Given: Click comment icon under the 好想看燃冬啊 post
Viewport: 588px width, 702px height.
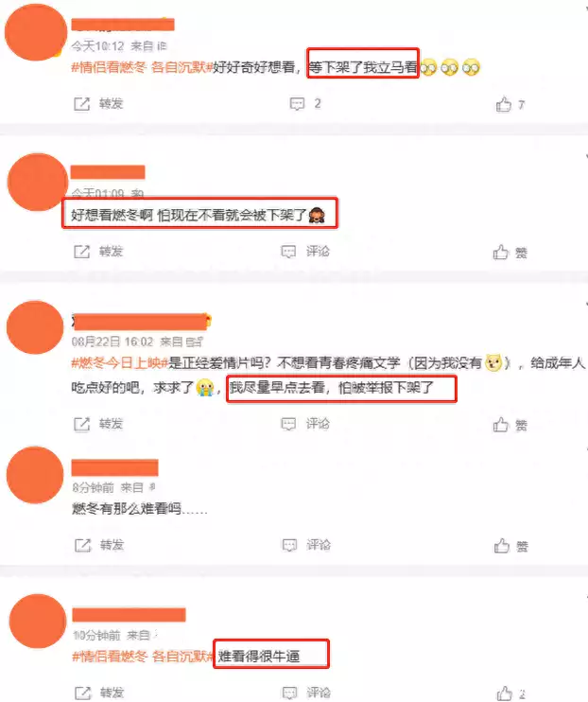Looking at the screenshot, I should [x=288, y=252].
